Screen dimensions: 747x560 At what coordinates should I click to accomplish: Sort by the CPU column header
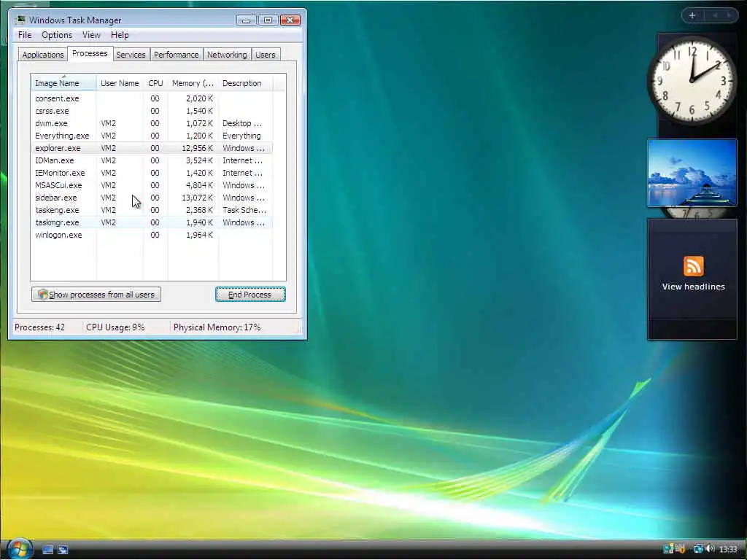pos(155,83)
